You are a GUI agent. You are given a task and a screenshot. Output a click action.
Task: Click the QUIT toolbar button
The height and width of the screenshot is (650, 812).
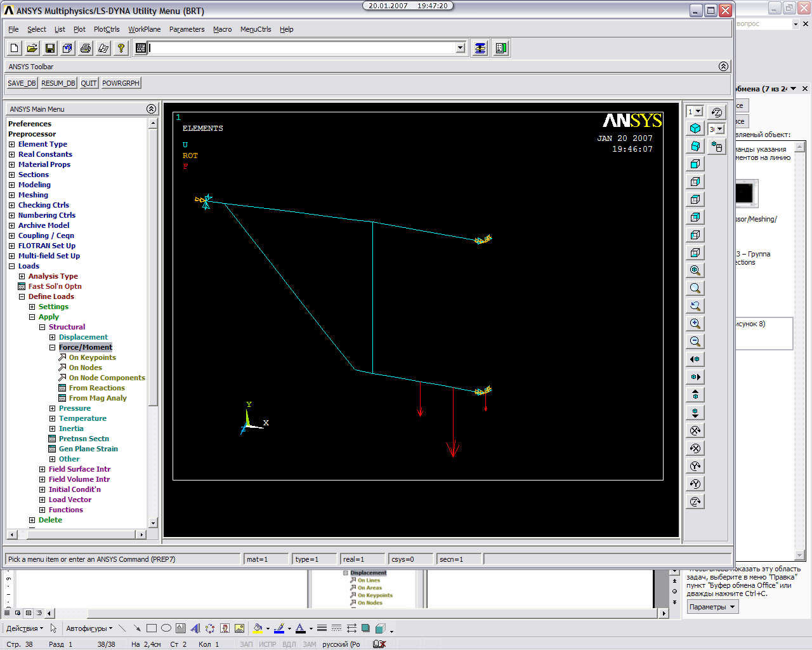[x=89, y=83]
